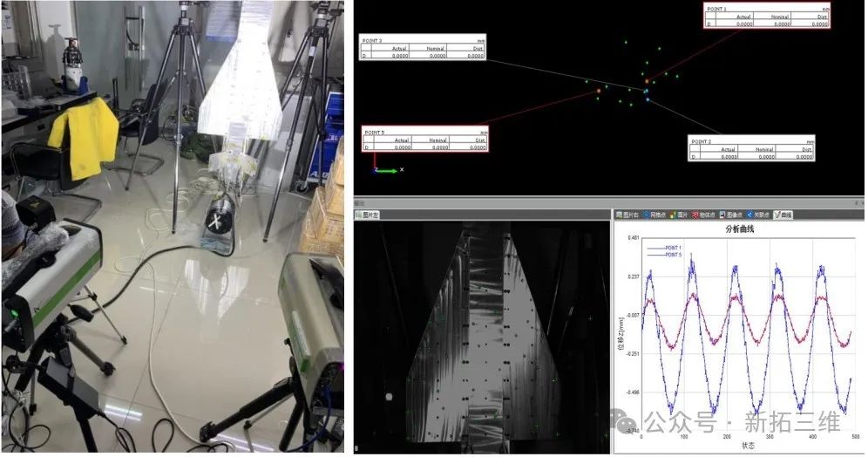The image size is (868, 457).
Task: Click the Dist value in POINT 1 table
Action: (x=819, y=24)
